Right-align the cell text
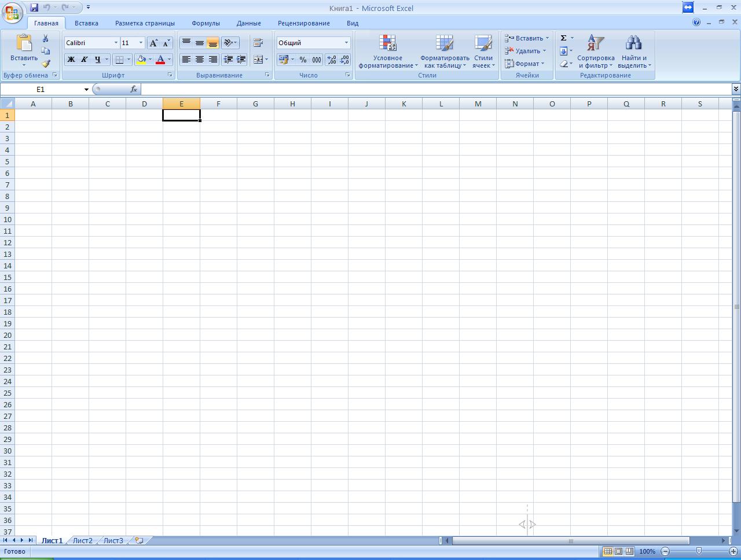 (213, 60)
